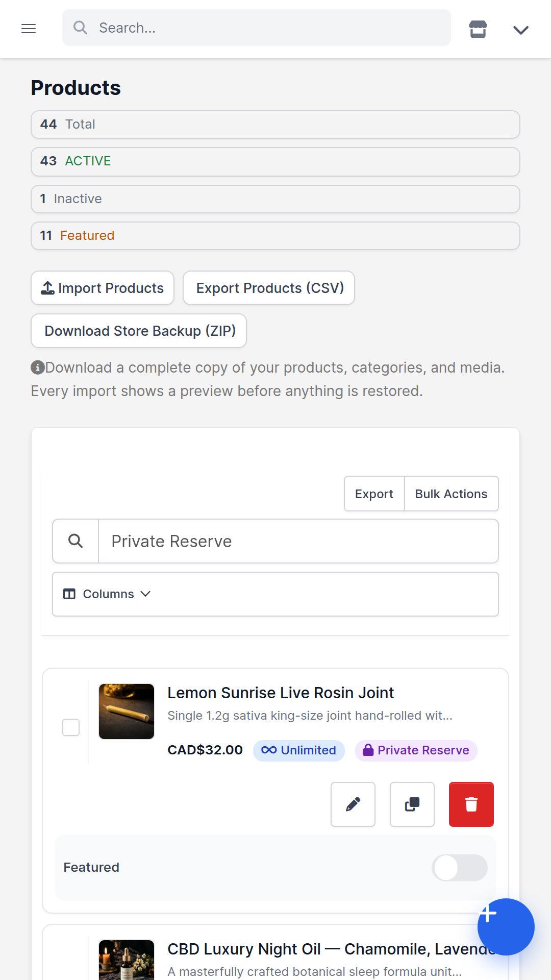Click the magnifier icon in the top search bar
The height and width of the screenshot is (980, 551).
tap(80, 28)
